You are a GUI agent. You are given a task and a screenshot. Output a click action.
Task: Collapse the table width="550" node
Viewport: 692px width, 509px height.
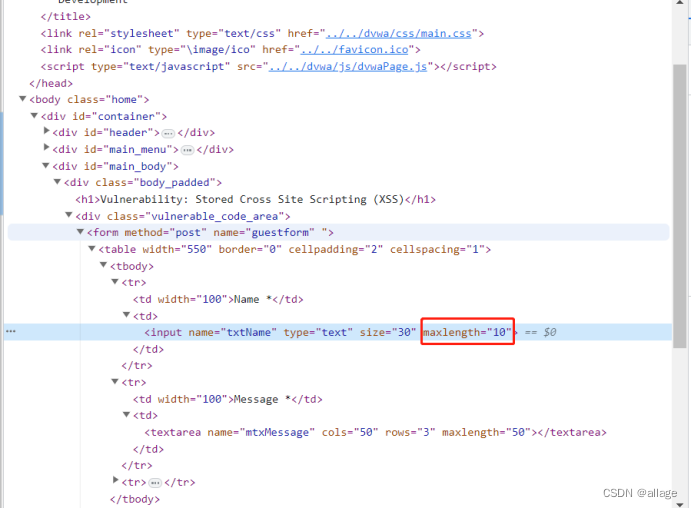tap(92, 249)
